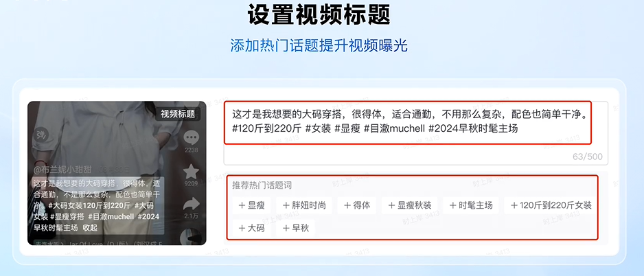Click the share arrow icon on video
Viewport: 644px width, 276px height.
pos(192,204)
